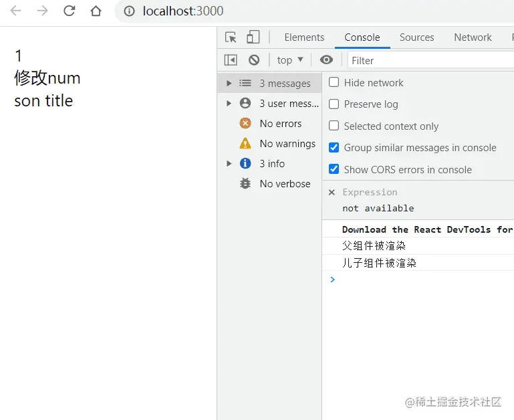
Task: Go to the browser home page
Action: point(96,11)
